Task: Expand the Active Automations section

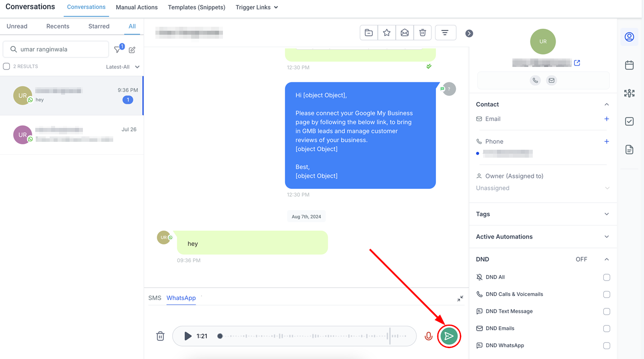Action: coord(543,237)
